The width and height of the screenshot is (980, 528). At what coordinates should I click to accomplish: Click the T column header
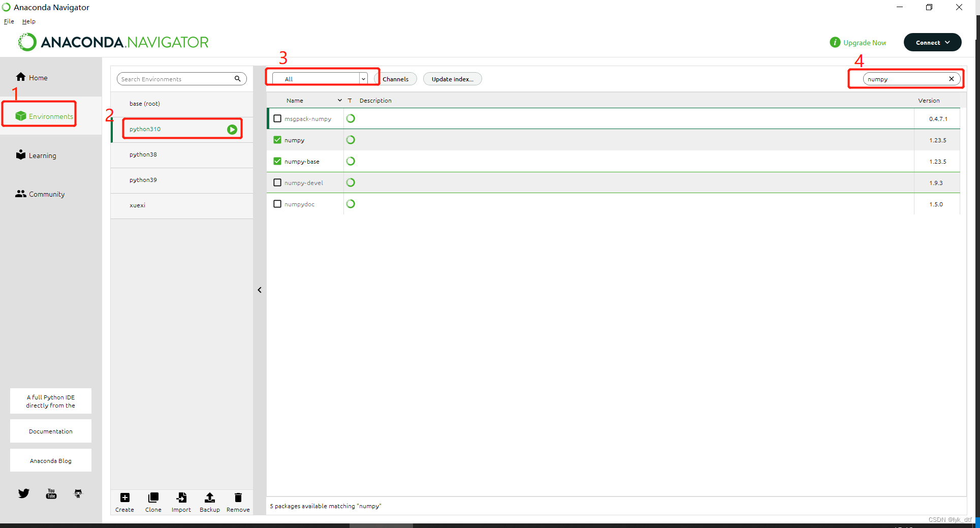pyautogui.click(x=350, y=100)
